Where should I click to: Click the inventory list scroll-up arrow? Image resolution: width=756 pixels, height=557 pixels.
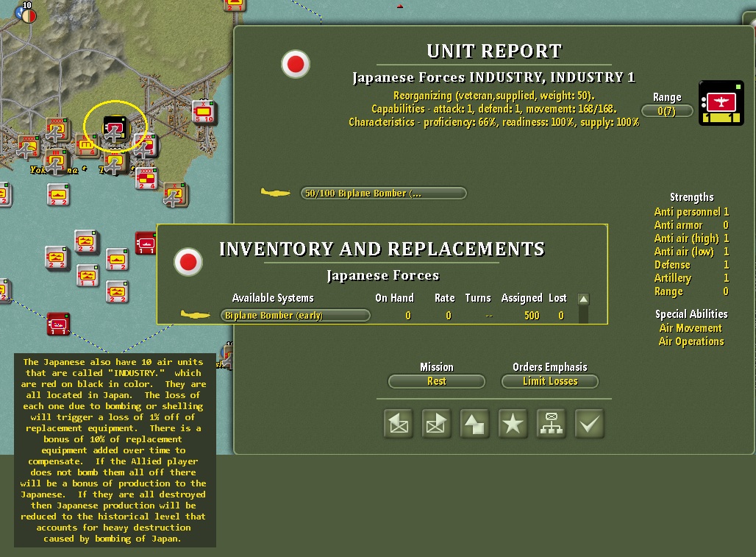pyautogui.click(x=583, y=299)
